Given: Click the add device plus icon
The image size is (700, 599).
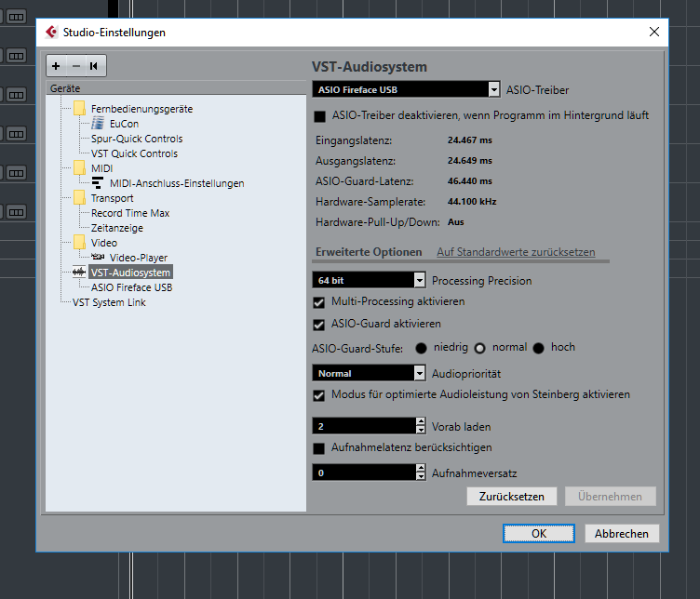Looking at the screenshot, I should pyautogui.click(x=56, y=66).
